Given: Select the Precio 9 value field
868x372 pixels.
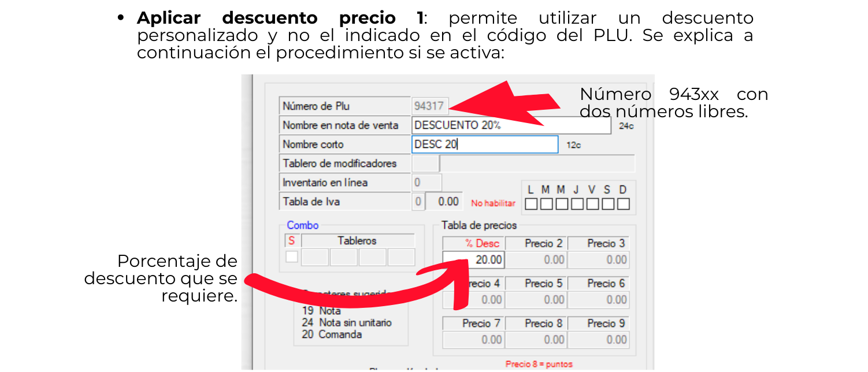Looking at the screenshot, I should point(599,340).
